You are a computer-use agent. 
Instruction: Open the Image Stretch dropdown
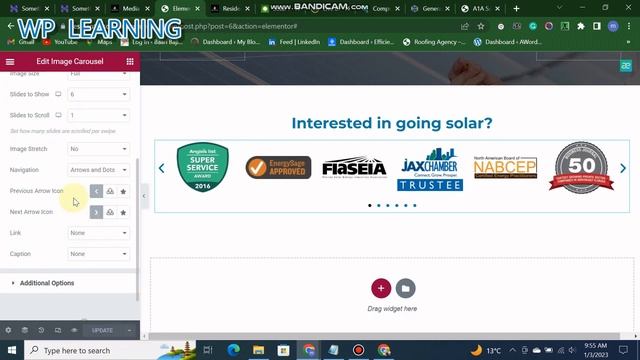pos(98,149)
